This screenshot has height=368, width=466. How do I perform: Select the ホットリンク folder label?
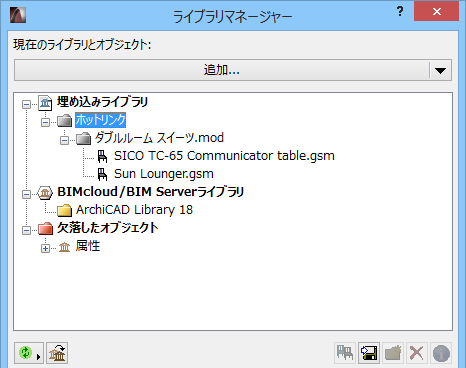pyautogui.click(x=100, y=120)
